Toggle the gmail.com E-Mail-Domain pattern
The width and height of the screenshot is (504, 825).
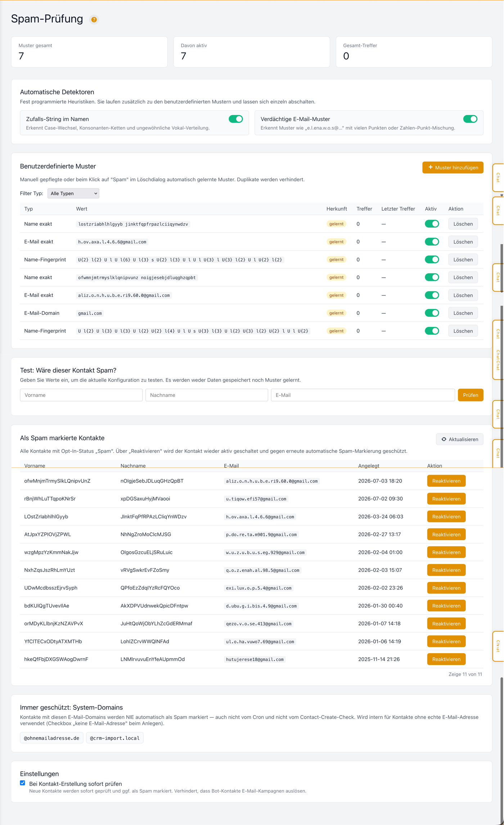click(432, 313)
